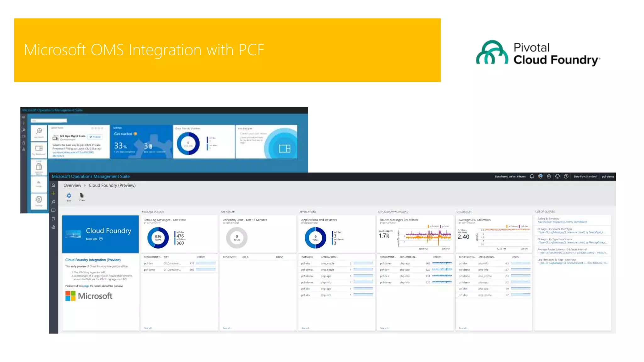
Task: Open the help question mark icon
Action: 566,177
